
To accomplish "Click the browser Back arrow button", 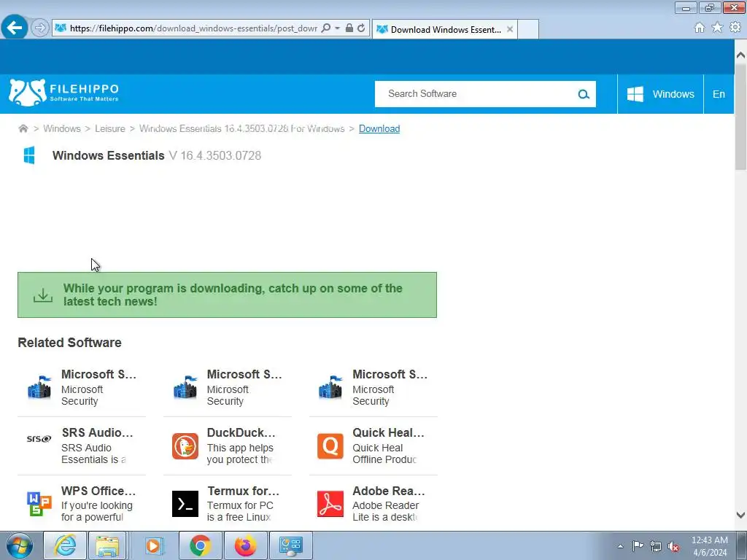I will (x=15, y=28).
